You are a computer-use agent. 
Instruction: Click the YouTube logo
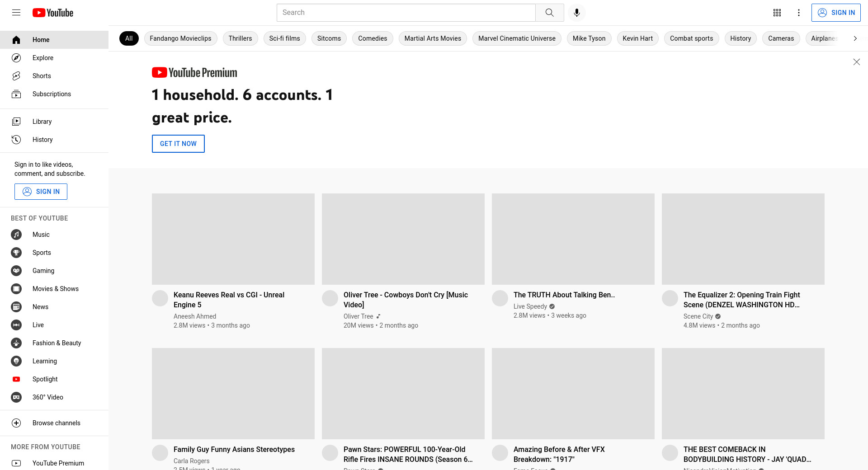tap(53, 13)
